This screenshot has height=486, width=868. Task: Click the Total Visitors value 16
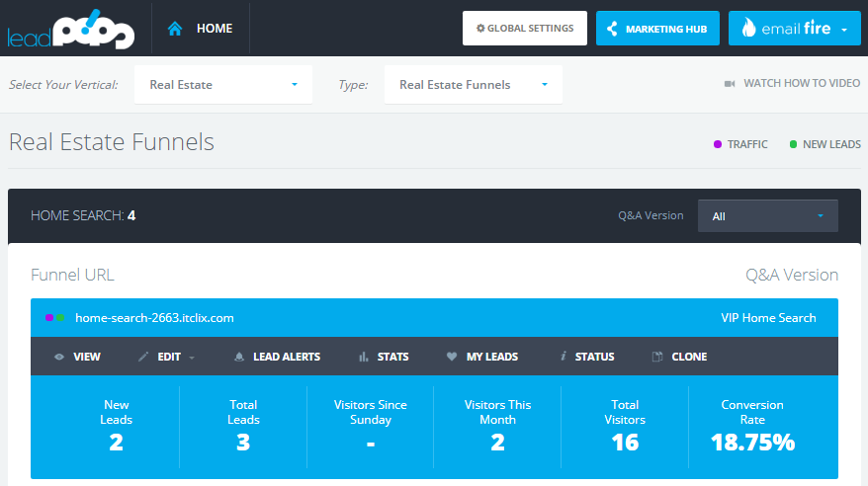point(625,443)
